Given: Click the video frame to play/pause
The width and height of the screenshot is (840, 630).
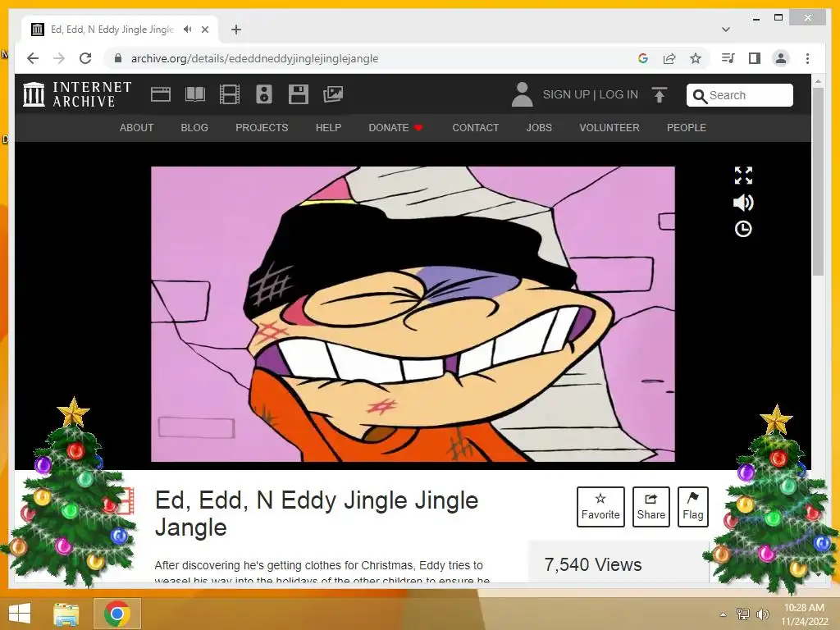Looking at the screenshot, I should pos(413,314).
